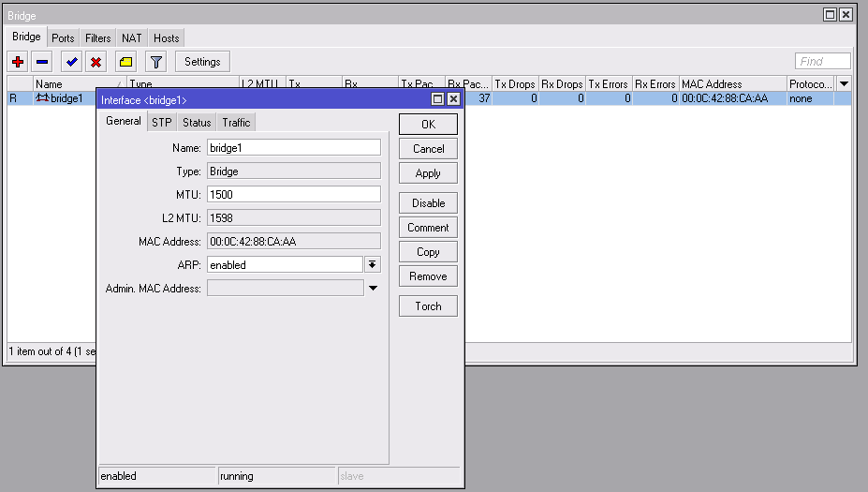Close the Interface bridge1 dialog

coord(453,99)
